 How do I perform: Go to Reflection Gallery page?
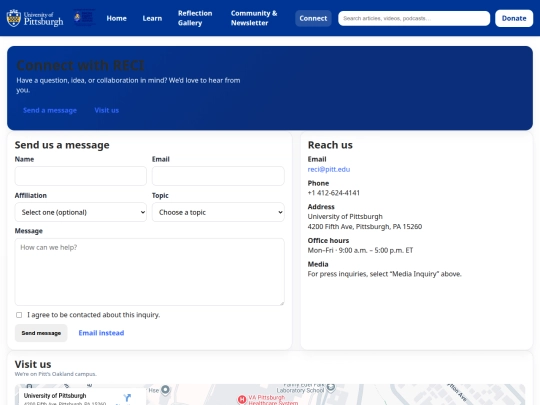195,18
